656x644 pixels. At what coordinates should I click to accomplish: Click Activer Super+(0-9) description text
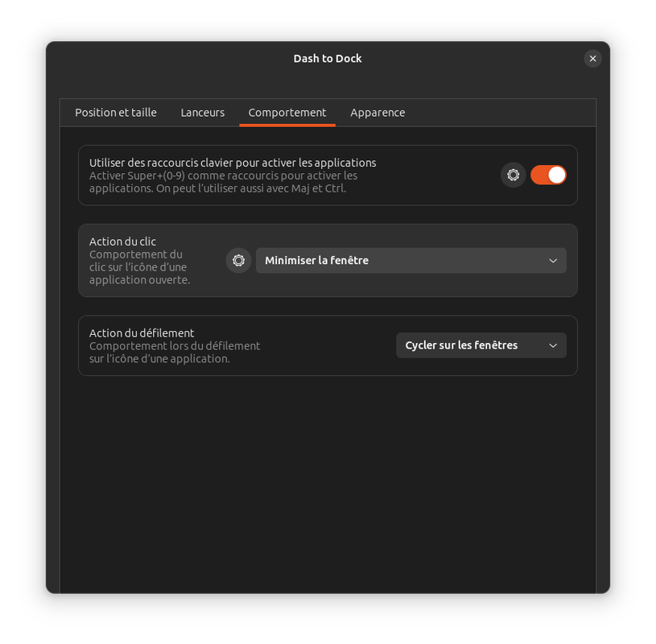[x=223, y=182]
